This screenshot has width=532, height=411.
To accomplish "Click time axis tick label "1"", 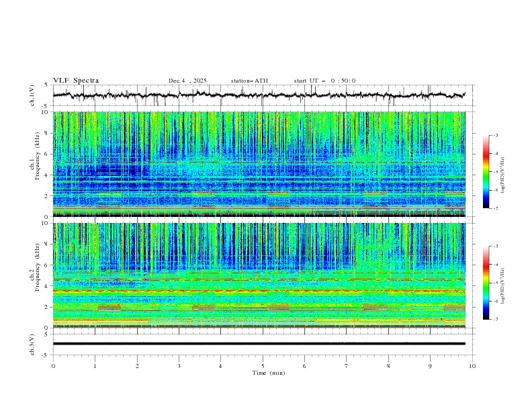I will 95,366.
